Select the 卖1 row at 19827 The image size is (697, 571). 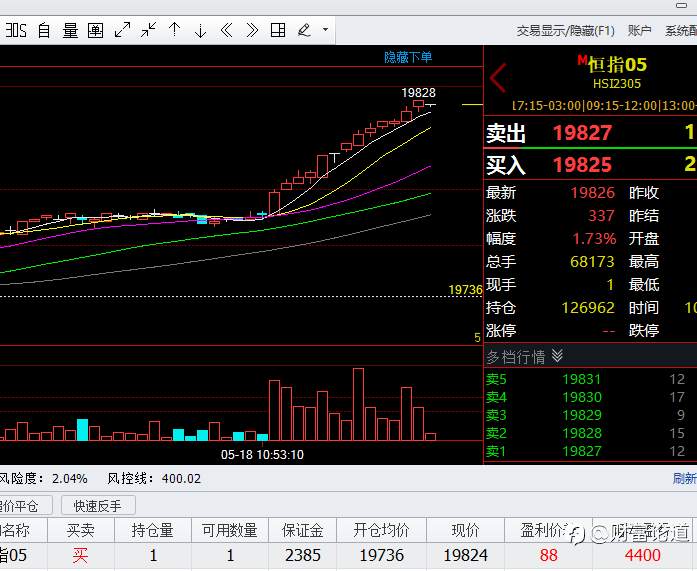click(x=590, y=451)
